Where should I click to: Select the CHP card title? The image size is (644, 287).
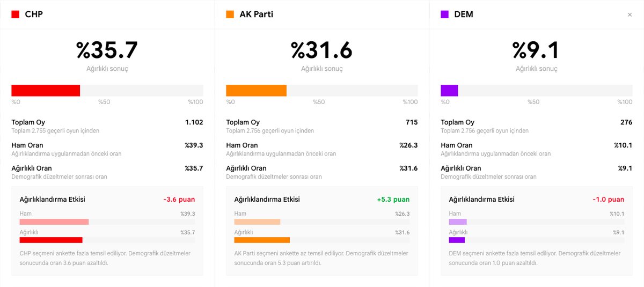point(34,14)
